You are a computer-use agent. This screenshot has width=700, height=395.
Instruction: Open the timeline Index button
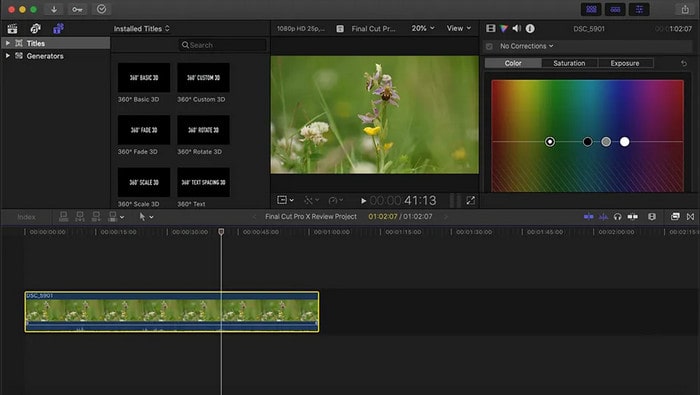click(x=26, y=217)
